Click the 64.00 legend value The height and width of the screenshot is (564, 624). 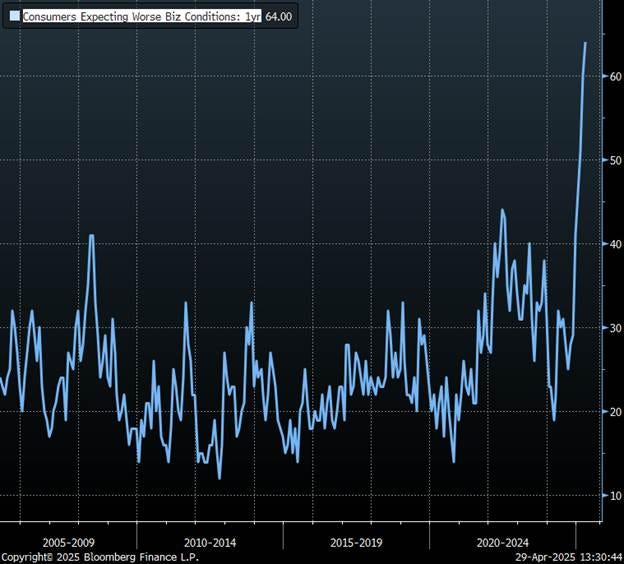(x=279, y=16)
